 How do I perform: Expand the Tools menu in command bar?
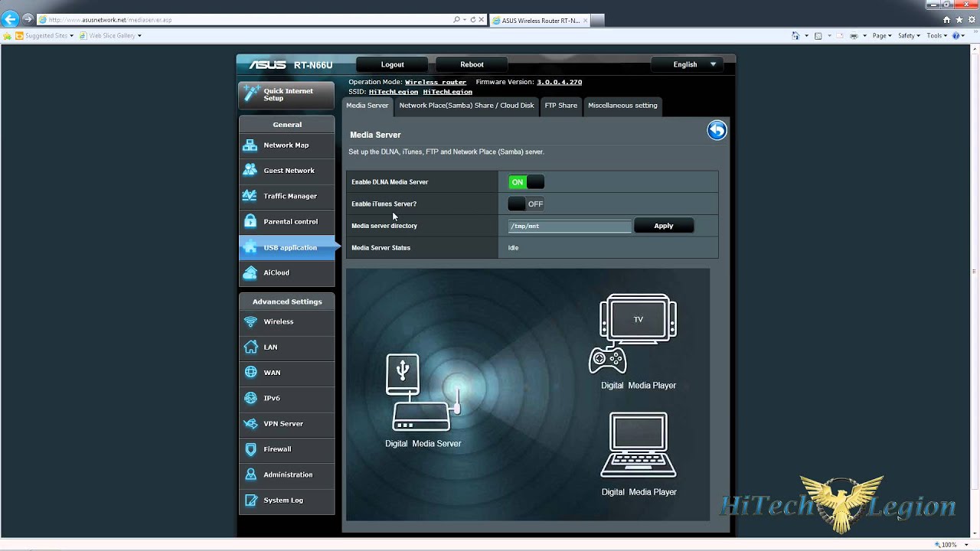pos(936,35)
